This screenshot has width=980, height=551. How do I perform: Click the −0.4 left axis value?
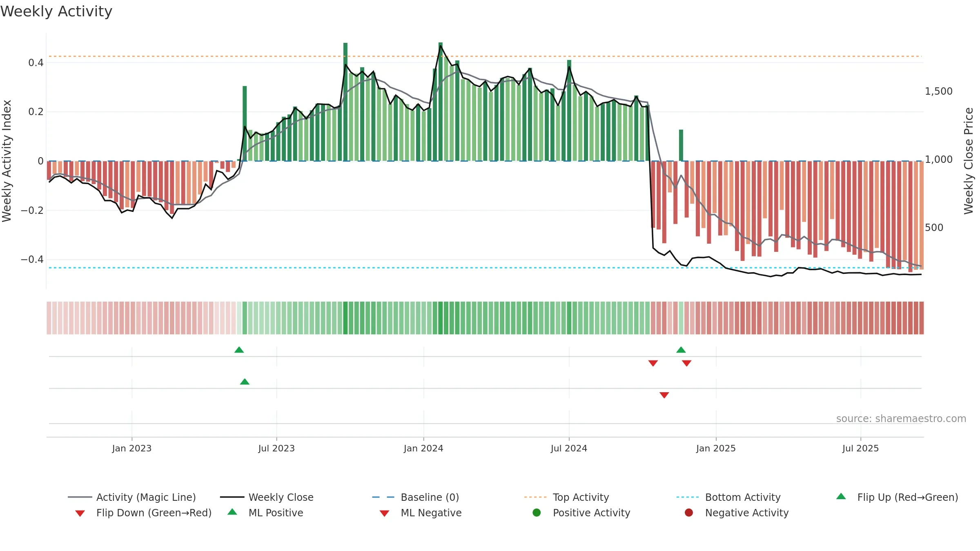click(x=32, y=260)
